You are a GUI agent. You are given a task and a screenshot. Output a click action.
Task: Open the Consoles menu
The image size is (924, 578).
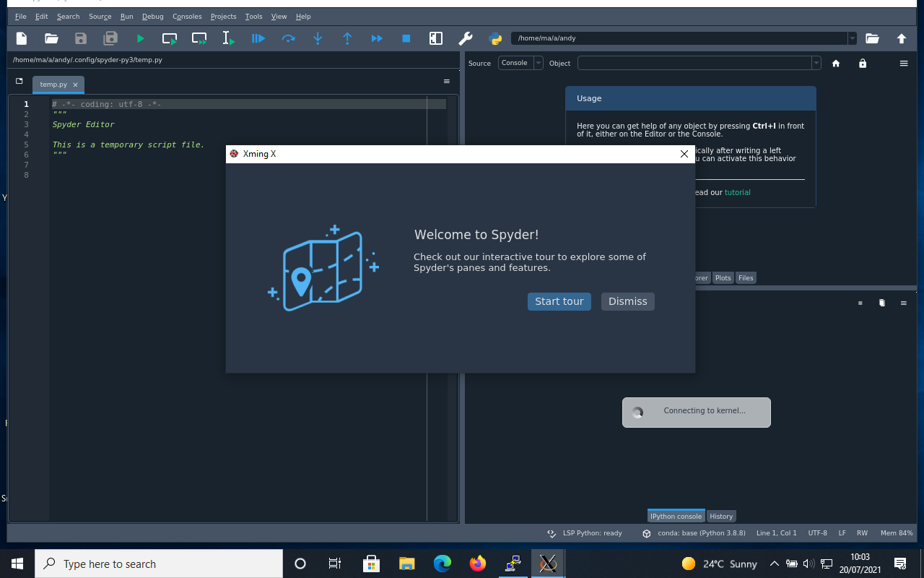(187, 16)
